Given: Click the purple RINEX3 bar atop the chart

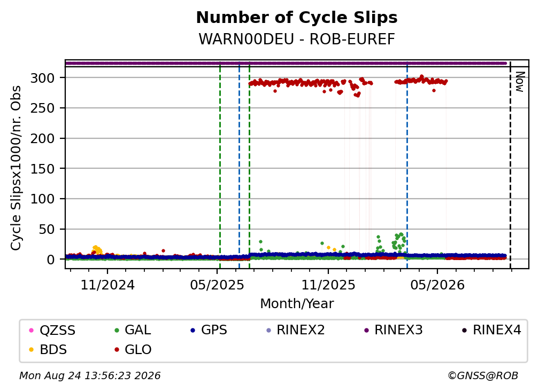Looking at the screenshot, I should (286, 64).
